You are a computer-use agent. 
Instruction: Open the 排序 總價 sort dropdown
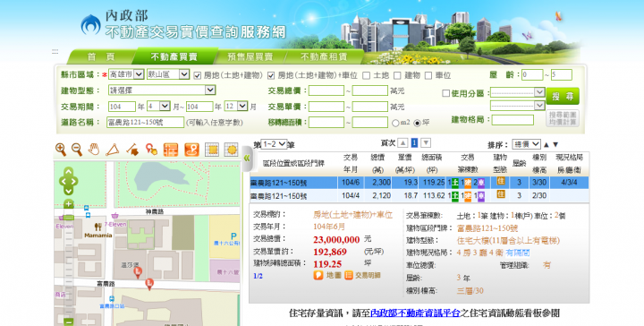coord(526,144)
